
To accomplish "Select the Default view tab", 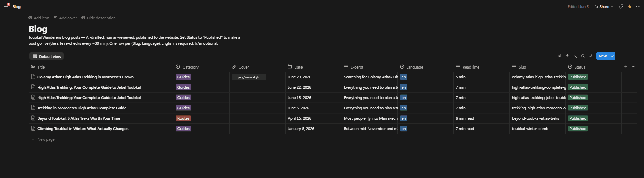I will 46,56.
